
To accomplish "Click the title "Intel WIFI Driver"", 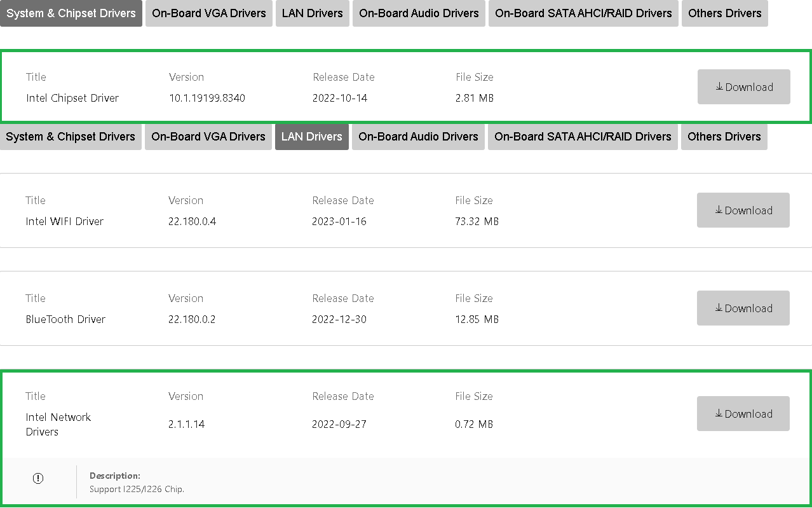I will pos(64,221).
